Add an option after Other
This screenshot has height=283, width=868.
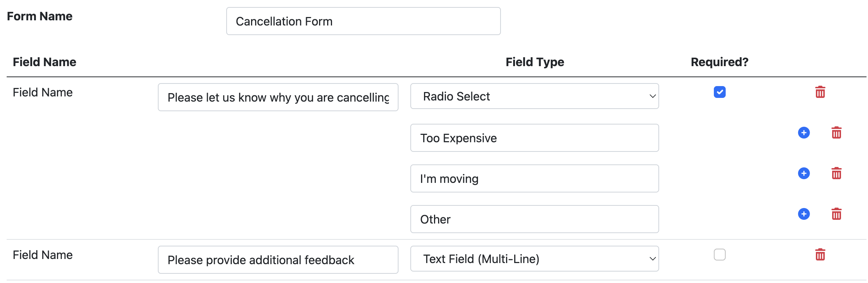(804, 214)
